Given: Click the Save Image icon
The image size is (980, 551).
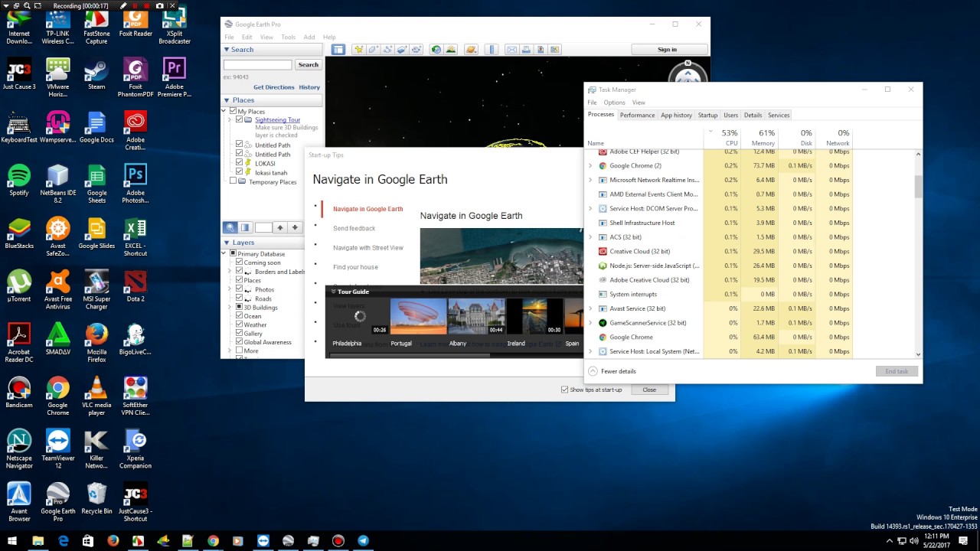Looking at the screenshot, I should coord(541,50).
